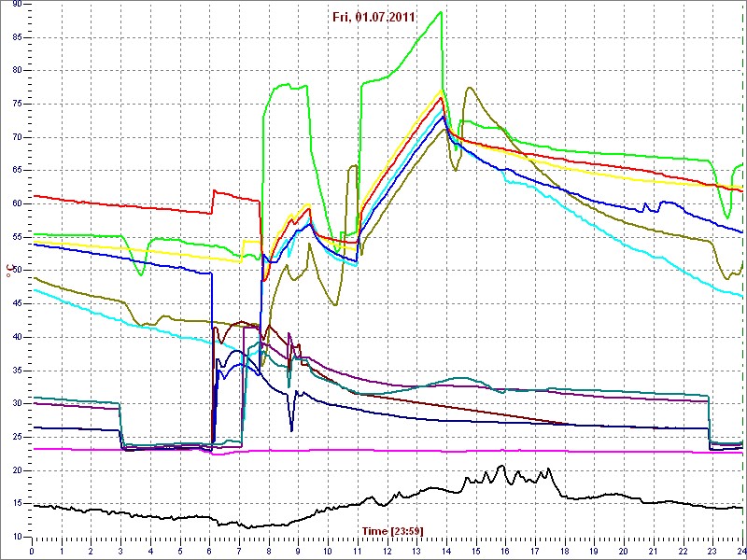Click hour 11 on the time axis

tap(358, 552)
